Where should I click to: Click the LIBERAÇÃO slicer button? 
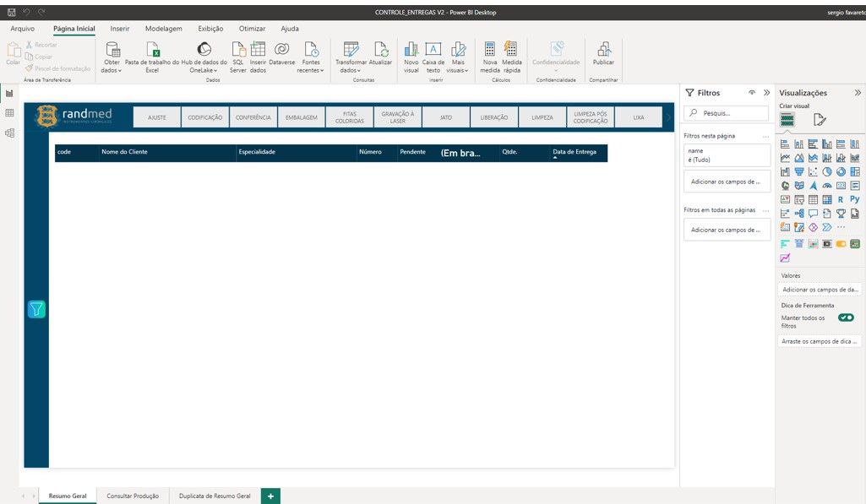pos(493,117)
